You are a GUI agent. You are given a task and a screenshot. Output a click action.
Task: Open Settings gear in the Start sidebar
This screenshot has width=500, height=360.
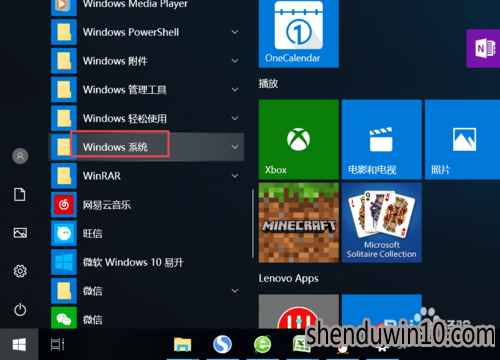click(x=20, y=271)
